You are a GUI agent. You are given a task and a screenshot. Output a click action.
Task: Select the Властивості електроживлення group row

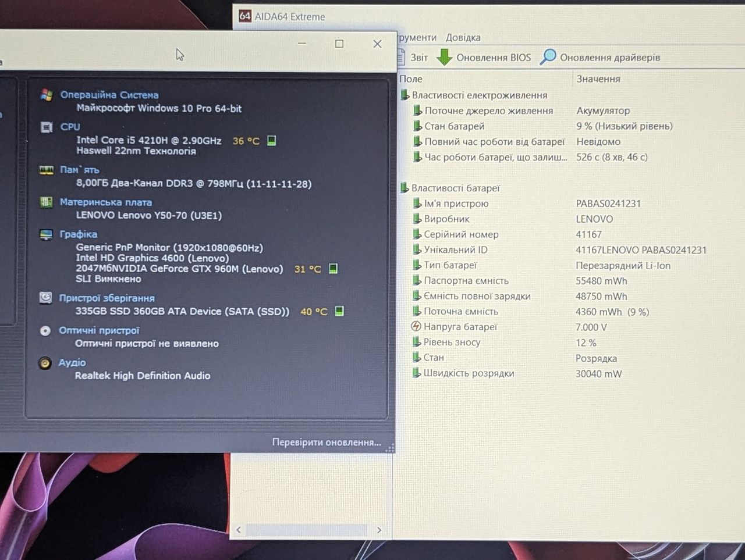pos(474,95)
